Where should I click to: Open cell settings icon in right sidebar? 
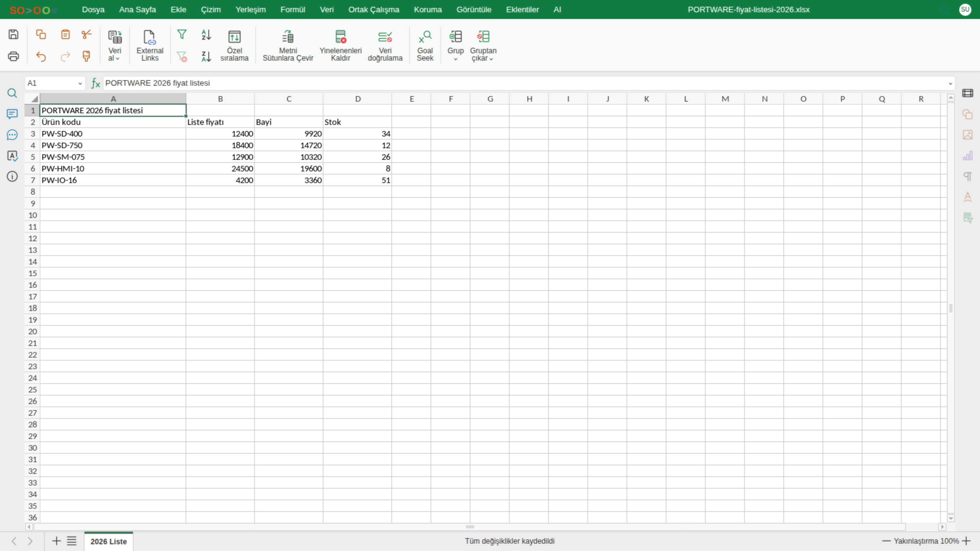[967, 93]
